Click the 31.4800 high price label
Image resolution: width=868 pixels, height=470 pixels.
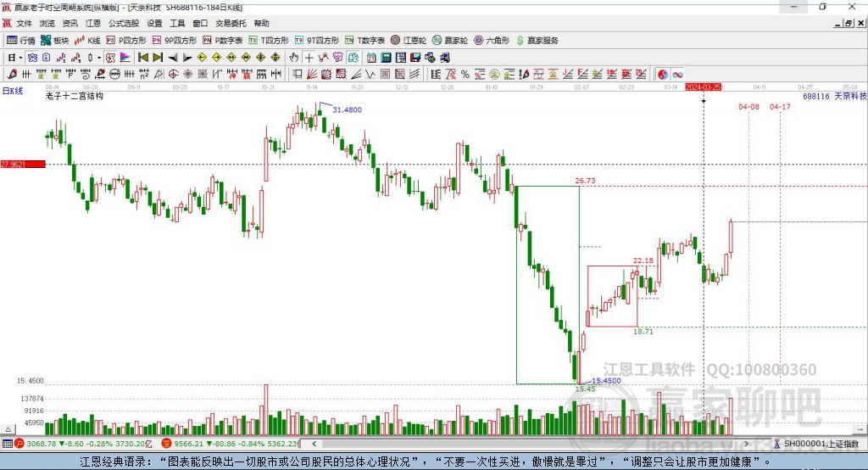347,109
